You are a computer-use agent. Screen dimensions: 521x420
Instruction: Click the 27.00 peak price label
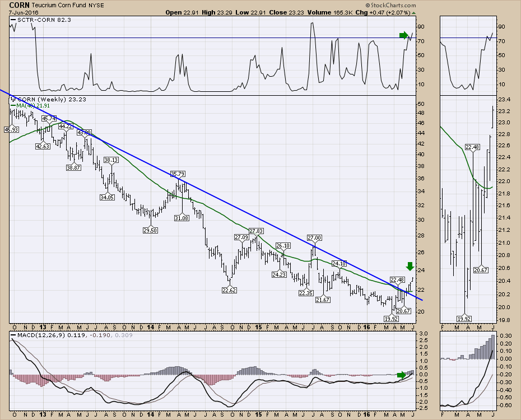pos(314,238)
